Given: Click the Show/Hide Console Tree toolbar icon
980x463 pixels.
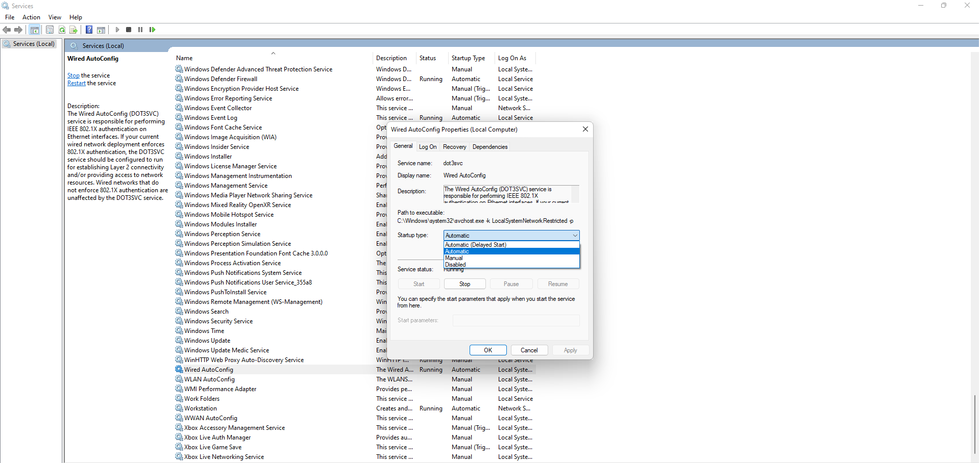Looking at the screenshot, I should [x=34, y=30].
